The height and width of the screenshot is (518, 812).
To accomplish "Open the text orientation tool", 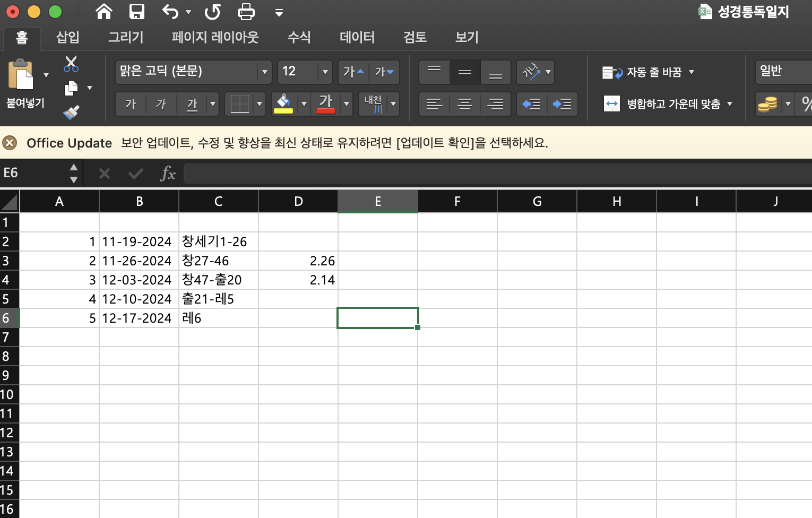I will [x=531, y=72].
